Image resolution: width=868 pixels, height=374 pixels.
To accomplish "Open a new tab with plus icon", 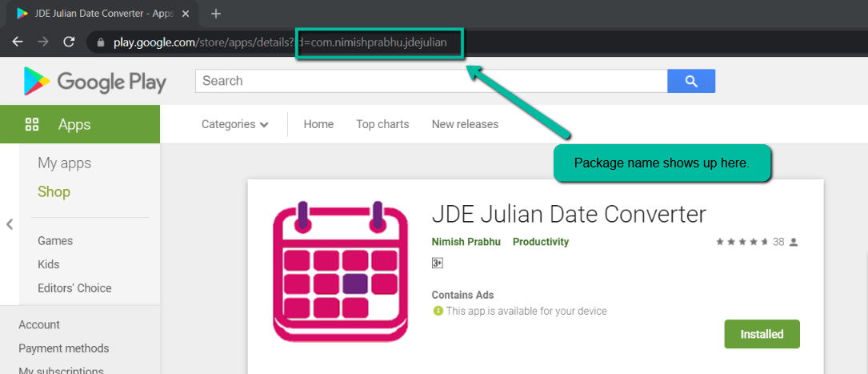I will tap(216, 14).
